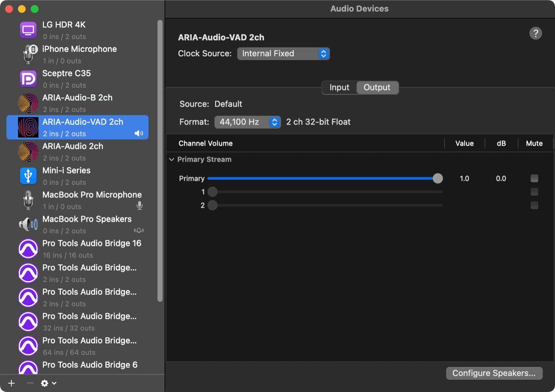Select the Pro Tools Audio Bridge 16 icon
Image resolution: width=555 pixels, height=392 pixels.
(x=28, y=249)
